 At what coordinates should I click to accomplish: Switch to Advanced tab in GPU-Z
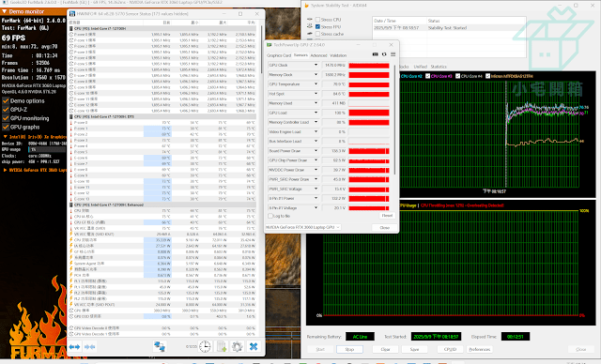318,55
